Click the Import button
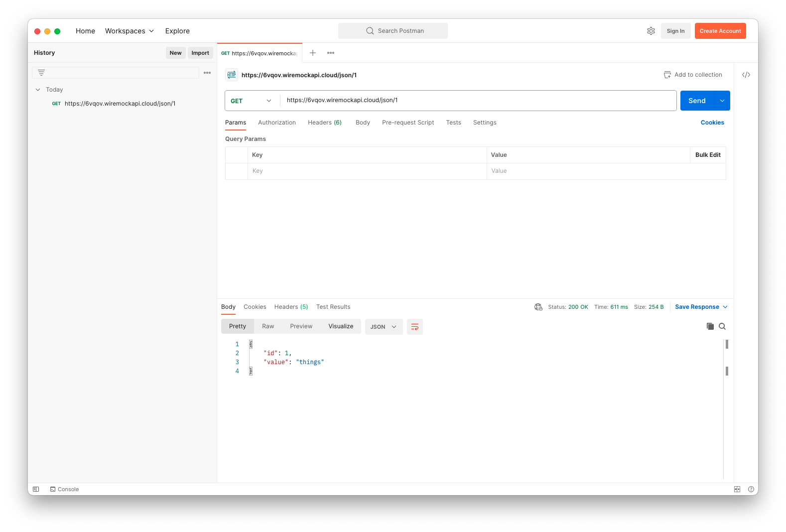The image size is (786, 532). pyautogui.click(x=200, y=53)
